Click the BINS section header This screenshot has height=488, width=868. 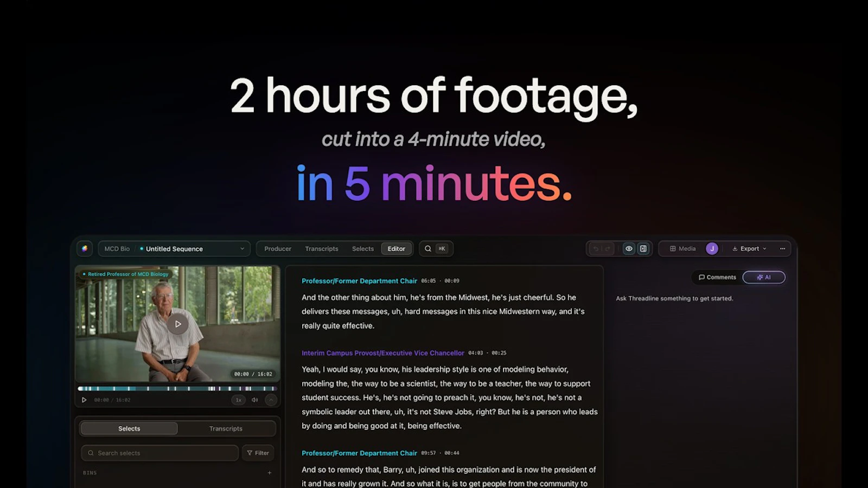(x=90, y=473)
